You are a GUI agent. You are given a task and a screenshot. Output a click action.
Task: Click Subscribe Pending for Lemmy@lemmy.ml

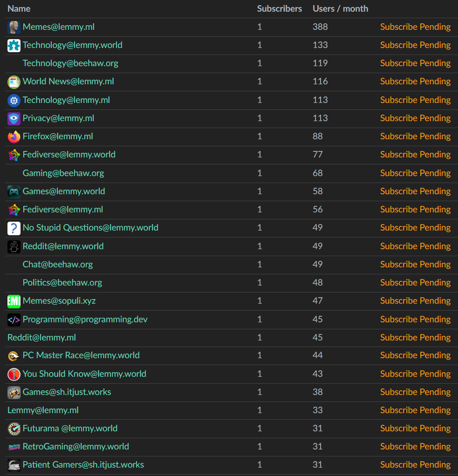[x=415, y=410]
